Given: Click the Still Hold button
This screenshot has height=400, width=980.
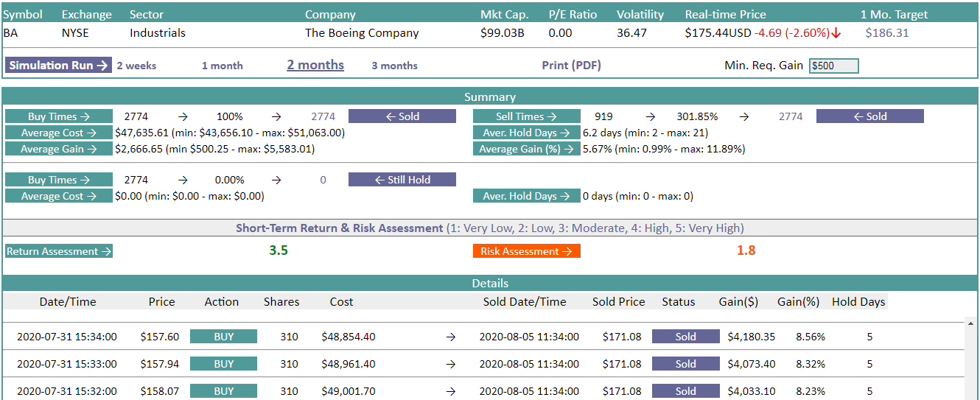Looking at the screenshot, I should click(402, 180).
